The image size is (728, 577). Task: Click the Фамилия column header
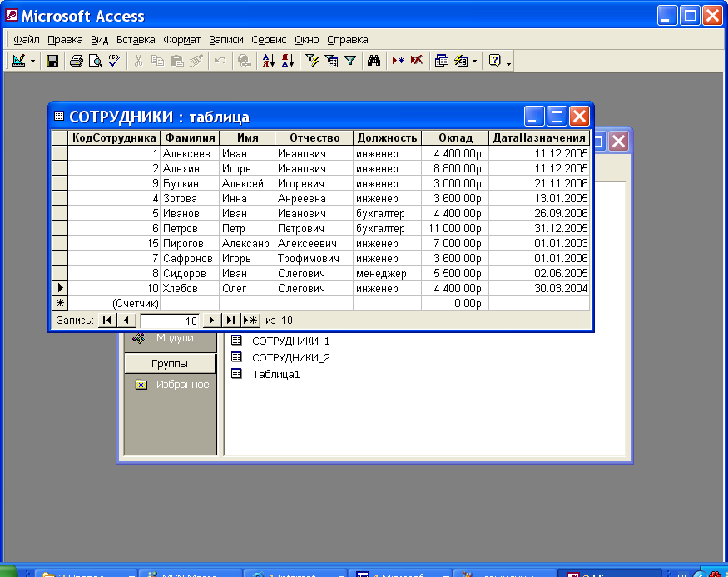[190, 138]
